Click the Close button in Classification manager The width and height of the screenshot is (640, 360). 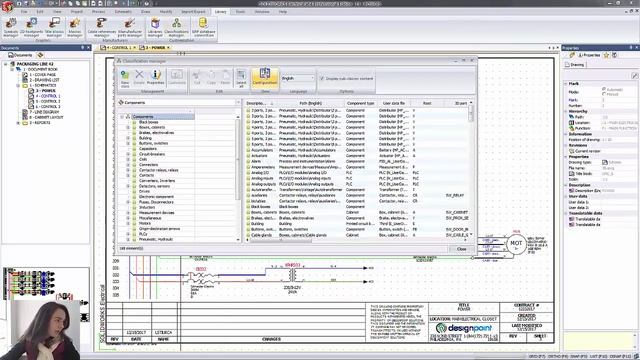[461, 249]
